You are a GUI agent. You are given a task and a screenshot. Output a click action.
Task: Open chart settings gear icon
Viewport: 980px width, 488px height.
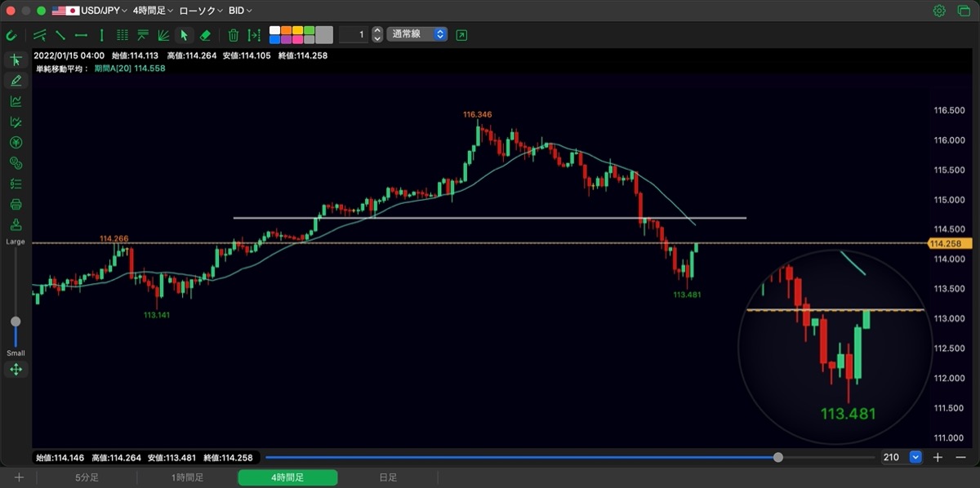pyautogui.click(x=939, y=11)
